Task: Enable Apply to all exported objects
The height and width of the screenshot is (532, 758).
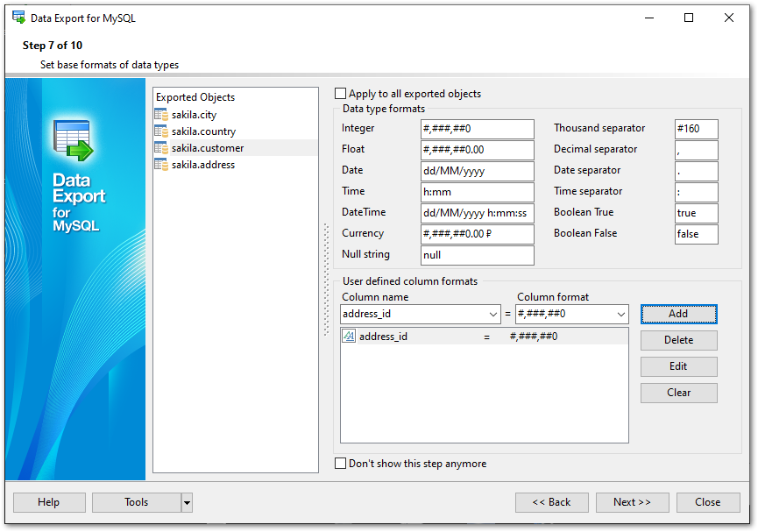Action: click(x=340, y=94)
